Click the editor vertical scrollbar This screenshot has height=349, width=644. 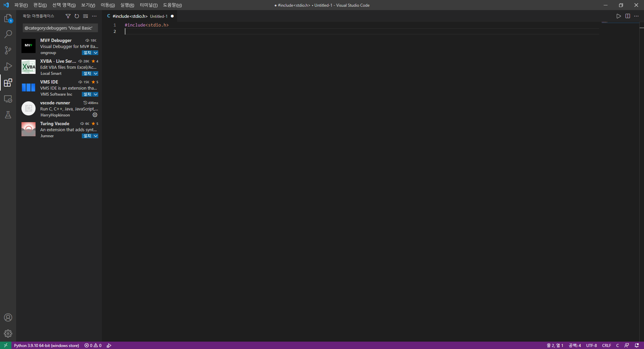[642, 181]
